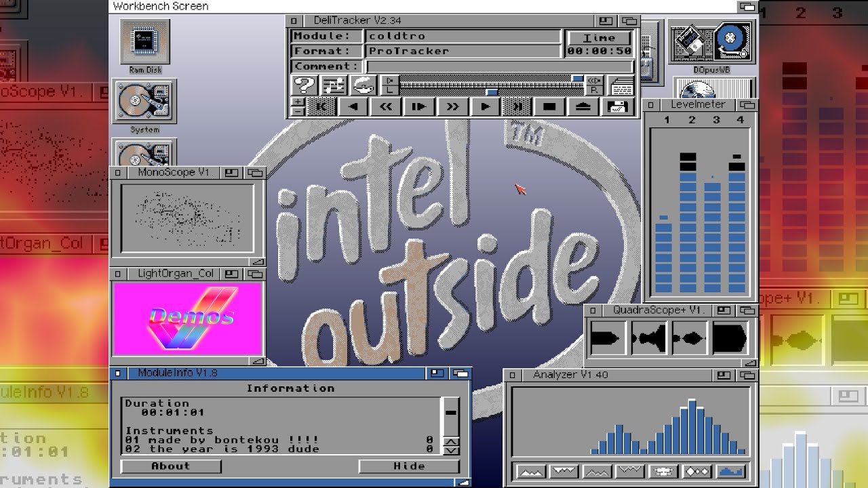Screen dimensions: 868x488
Task: Click the elapsed time display 00:00:50
Action: (x=599, y=52)
